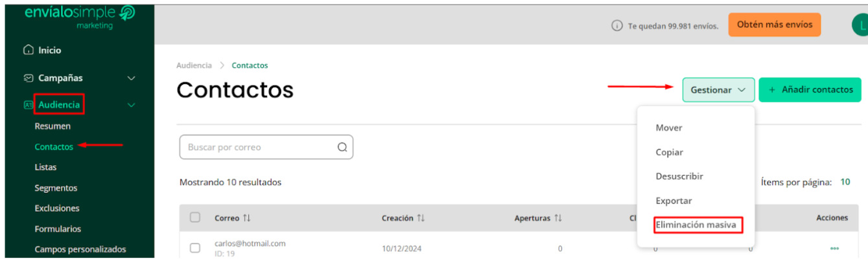The image size is (868, 261).
Task: Open the green user avatar
Action: [x=860, y=25]
